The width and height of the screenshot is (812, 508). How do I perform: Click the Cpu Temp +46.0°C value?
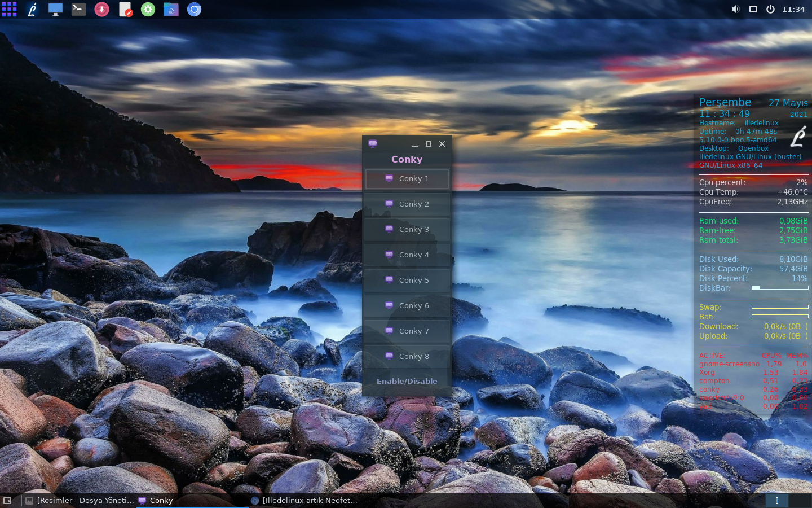click(792, 192)
